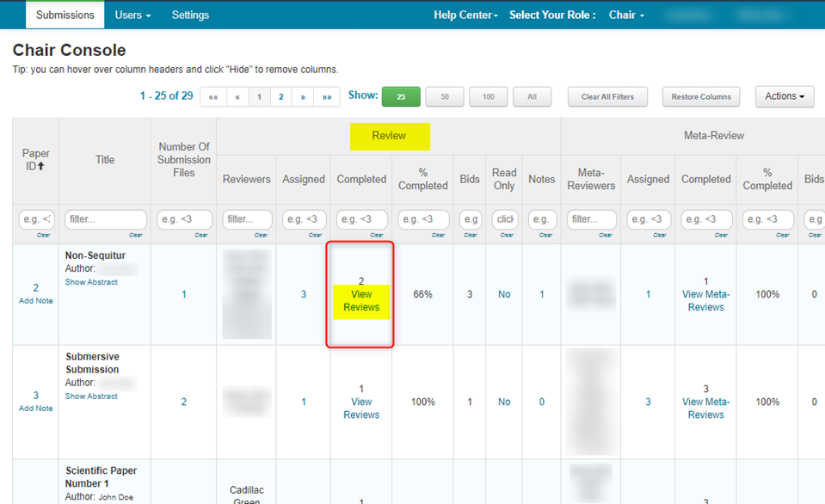825x504 pixels.
Task: Select page 1 in pagination
Action: pyautogui.click(x=259, y=97)
